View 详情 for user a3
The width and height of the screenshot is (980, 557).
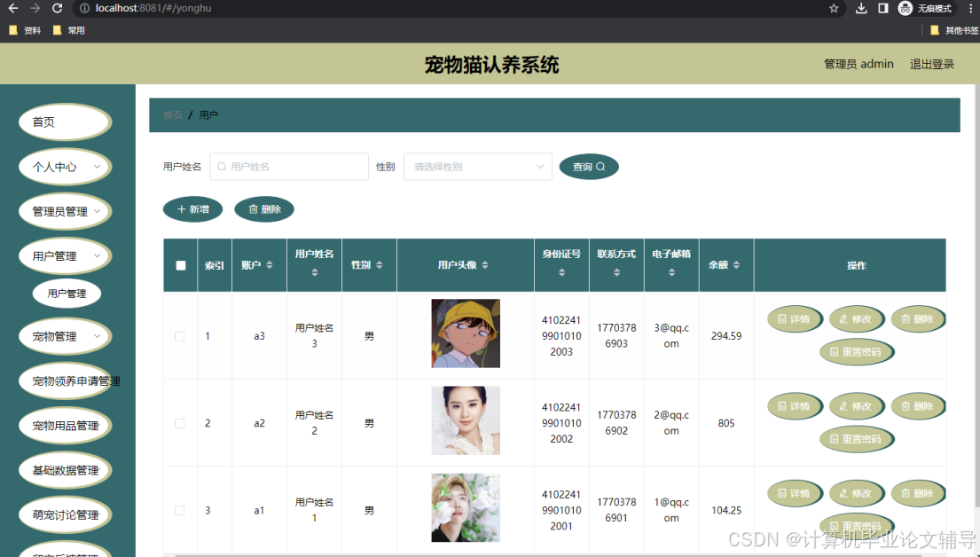794,319
